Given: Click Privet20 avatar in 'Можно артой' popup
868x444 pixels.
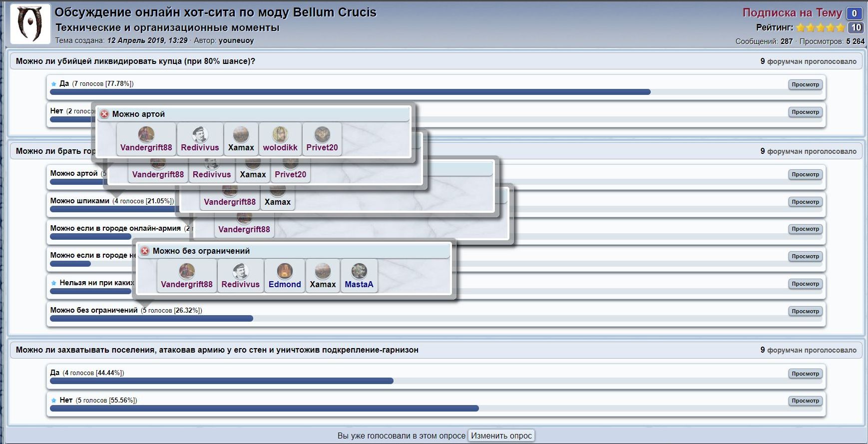Looking at the screenshot, I should [x=322, y=134].
